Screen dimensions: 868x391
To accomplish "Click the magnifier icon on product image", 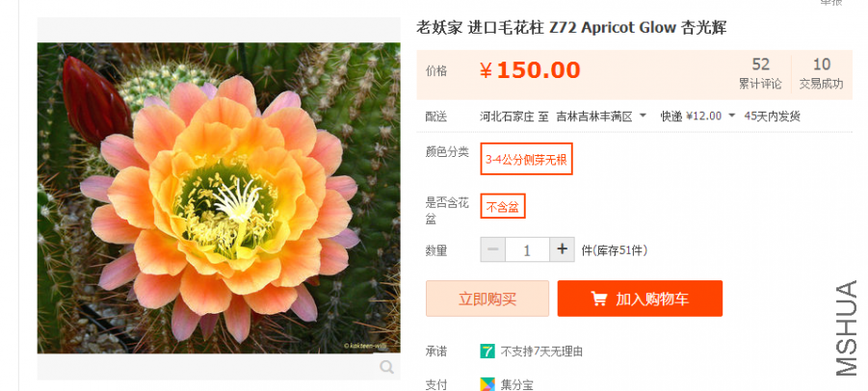I will tap(386, 367).
